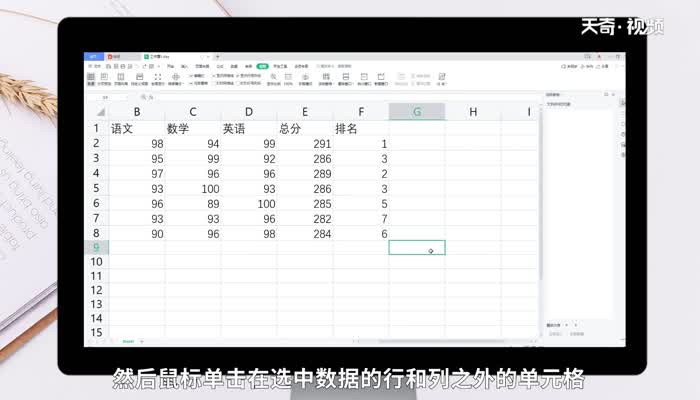Expand the Freeze Panes dropdown
Viewport: 700px width, 400px height.
point(333,84)
